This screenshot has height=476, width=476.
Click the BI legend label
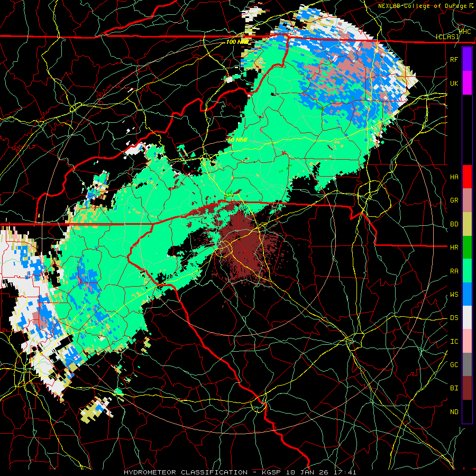tap(454, 388)
